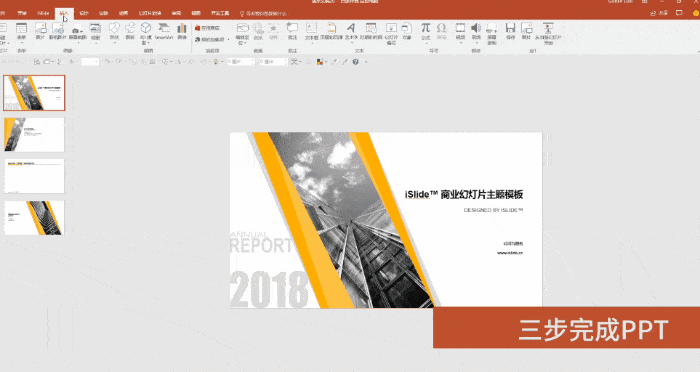Open the SmartArt graphic tool
The height and width of the screenshot is (372, 700).
(x=164, y=32)
